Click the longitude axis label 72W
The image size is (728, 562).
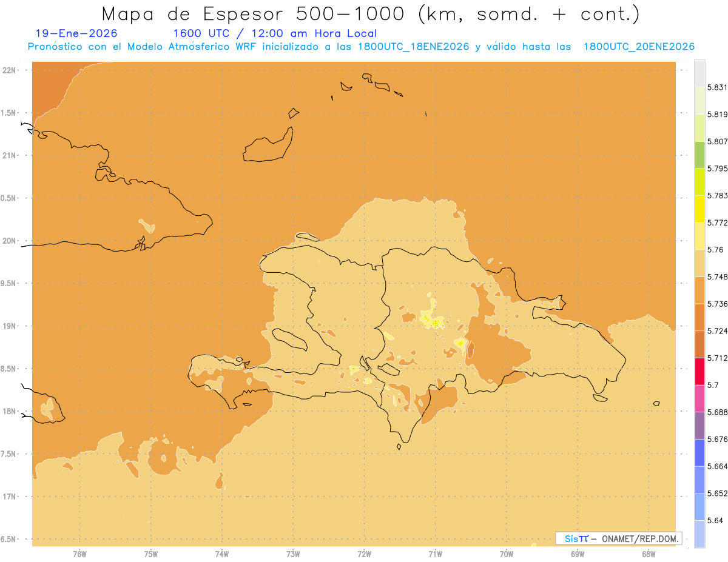tap(364, 554)
